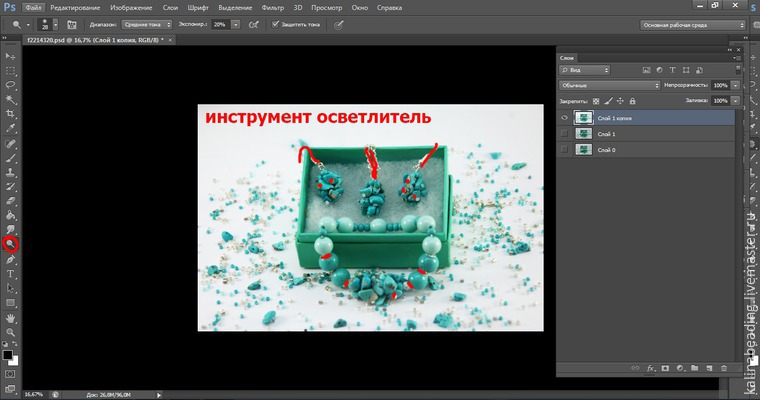Click the foreground color swatch
This screenshot has height=400, width=760.
coord(7,355)
